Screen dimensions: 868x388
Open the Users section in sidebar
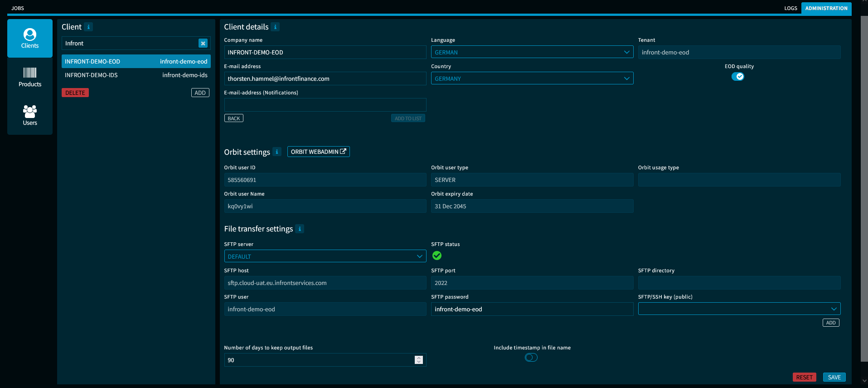[x=30, y=116]
